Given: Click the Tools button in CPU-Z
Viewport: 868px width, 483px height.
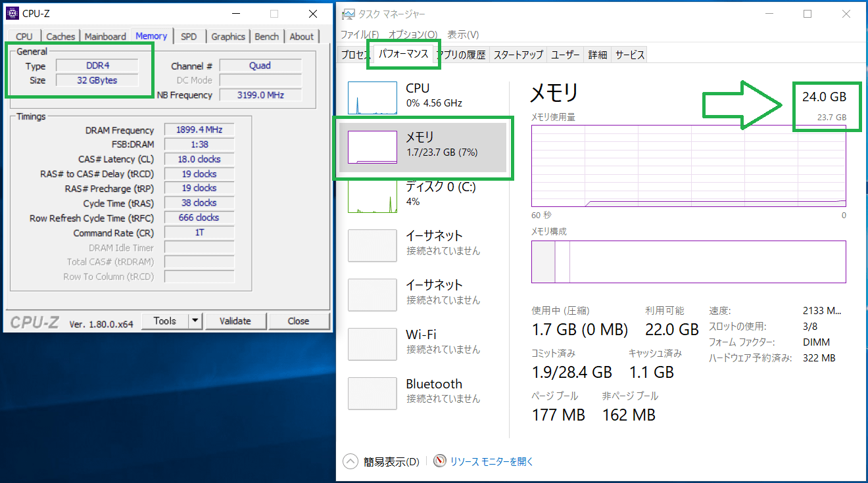Looking at the screenshot, I should pos(164,321).
